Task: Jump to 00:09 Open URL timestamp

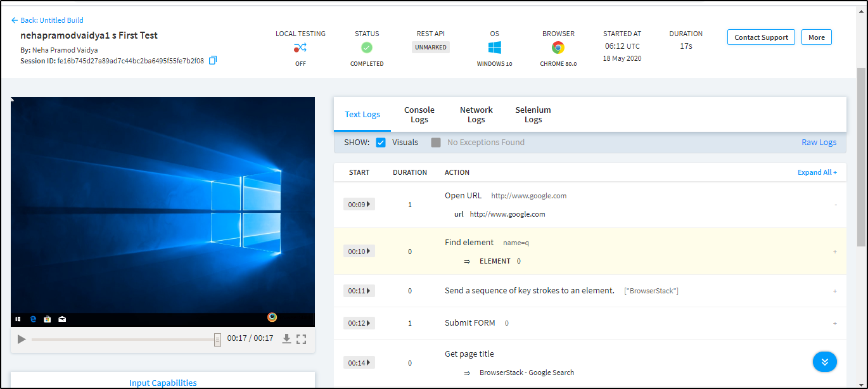Action: click(x=359, y=205)
